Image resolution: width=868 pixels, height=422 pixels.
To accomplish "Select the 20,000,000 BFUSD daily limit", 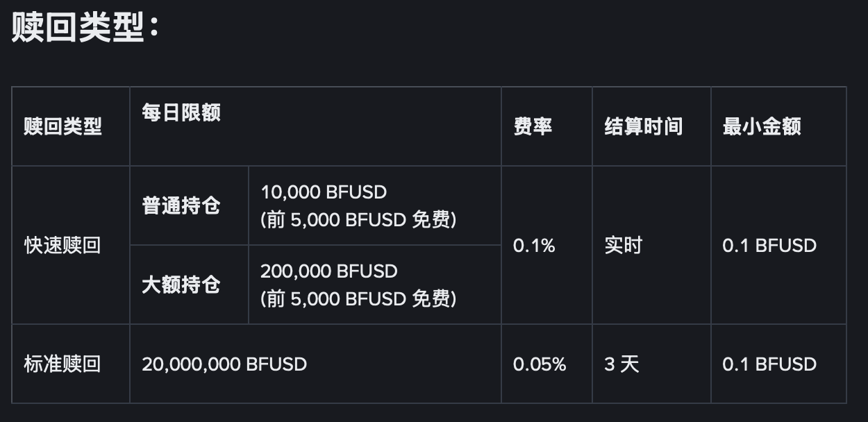I will pyautogui.click(x=224, y=364).
